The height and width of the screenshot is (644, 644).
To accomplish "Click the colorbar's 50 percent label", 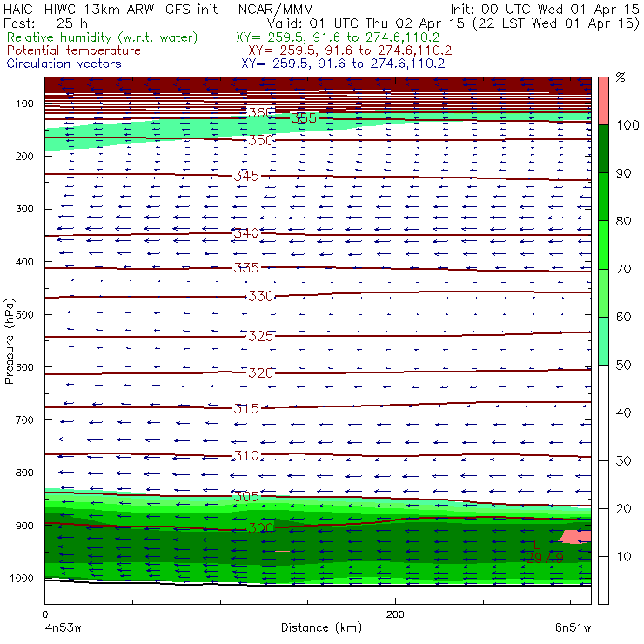I will [x=623, y=366].
